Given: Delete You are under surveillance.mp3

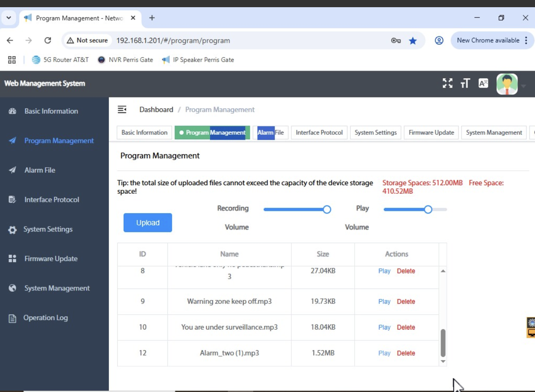Looking at the screenshot, I should 406,327.
